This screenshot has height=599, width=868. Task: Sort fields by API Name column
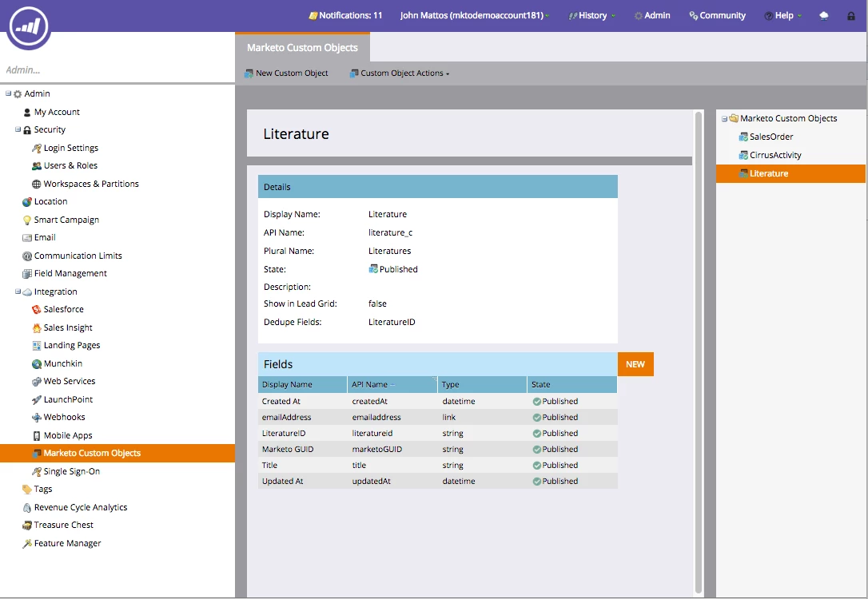392,384
